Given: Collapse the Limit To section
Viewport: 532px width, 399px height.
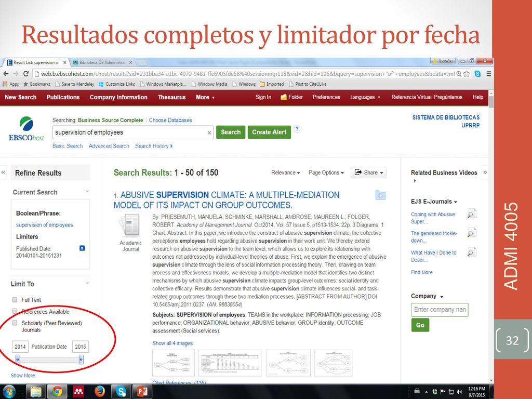Looking at the screenshot, I should (x=87, y=283).
